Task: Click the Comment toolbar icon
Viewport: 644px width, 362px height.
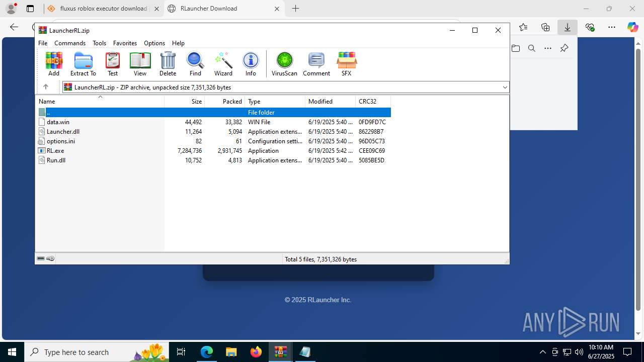Action: click(x=316, y=64)
